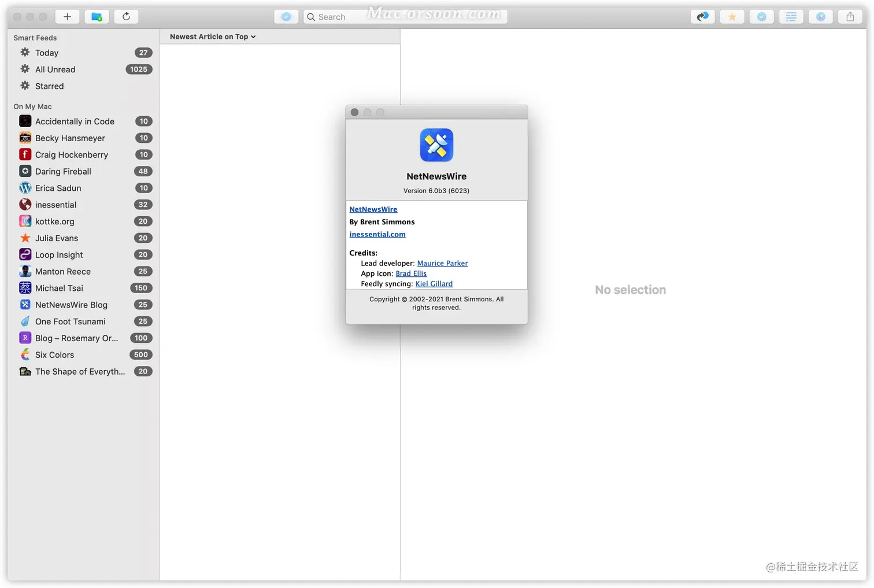
Task: Click the Share toolbar button
Action: (850, 17)
